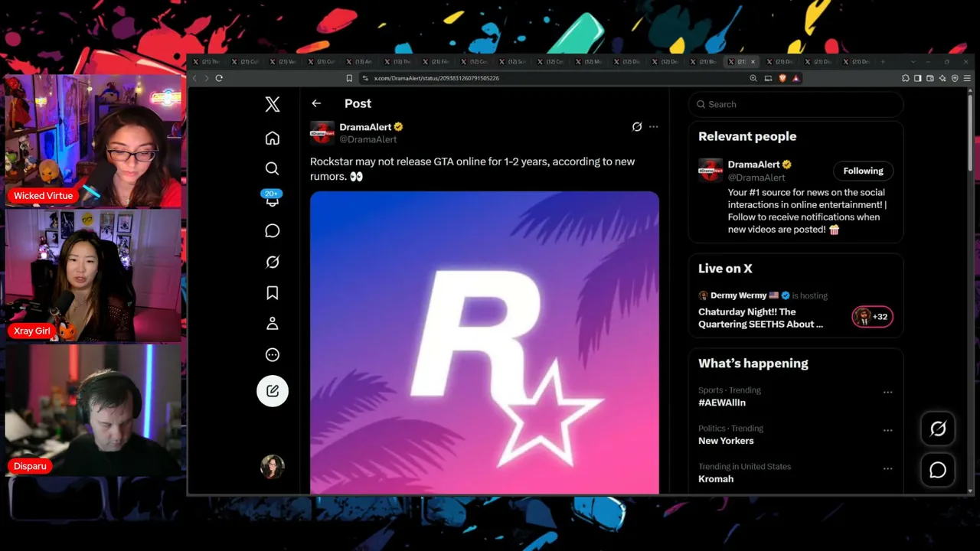980x551 pixels.
Task: Open Messages from the left sidebar
Action: (x=273, y=231)
